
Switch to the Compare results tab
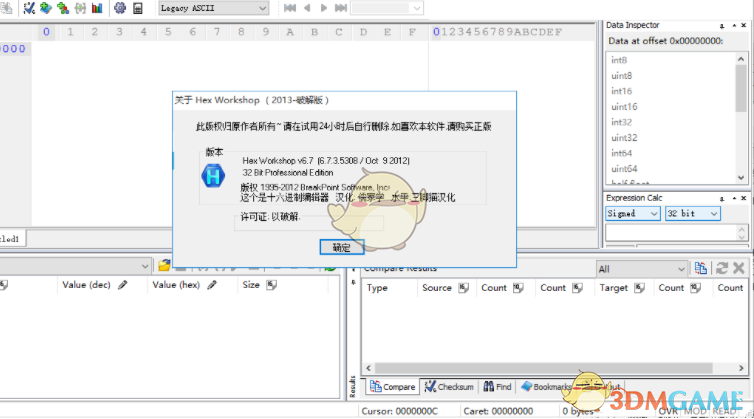(x=392, y=387)
